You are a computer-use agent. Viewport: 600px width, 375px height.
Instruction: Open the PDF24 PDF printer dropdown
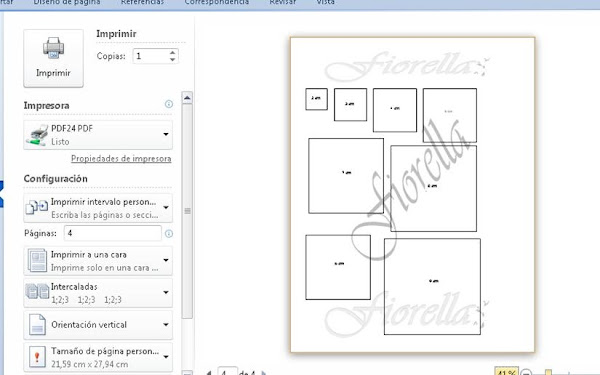98,135
